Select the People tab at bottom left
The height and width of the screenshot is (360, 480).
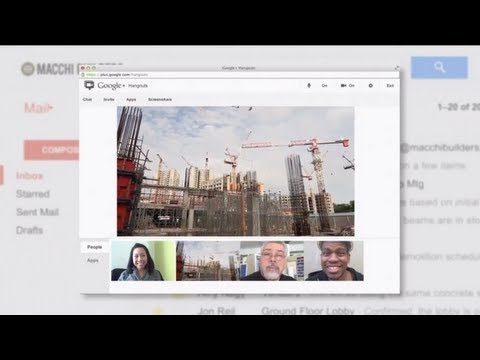pyautogui.click(x=95, y=247)
